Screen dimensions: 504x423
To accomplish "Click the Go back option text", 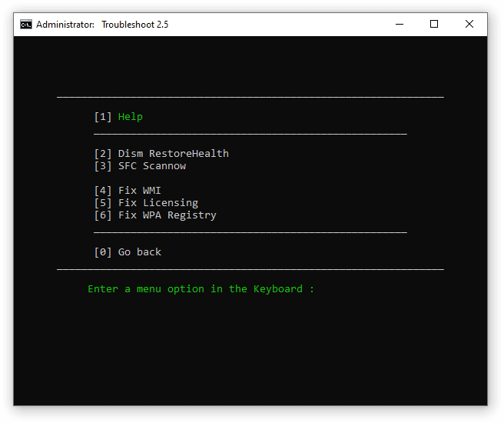I will coord(139,252).
